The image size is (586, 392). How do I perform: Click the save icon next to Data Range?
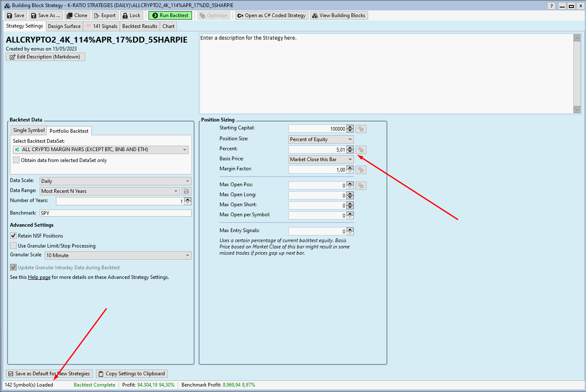[186, 191]
